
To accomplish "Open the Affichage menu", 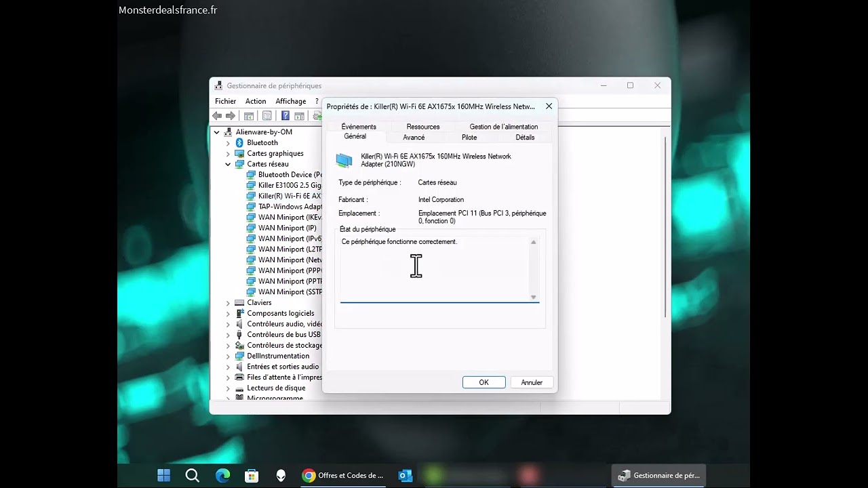I will (x=291, y=101).
